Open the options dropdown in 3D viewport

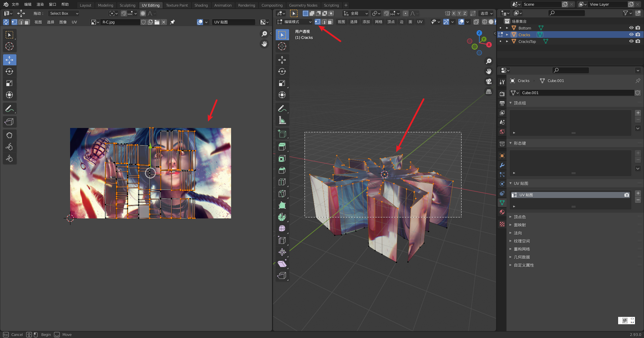[486, 13]
